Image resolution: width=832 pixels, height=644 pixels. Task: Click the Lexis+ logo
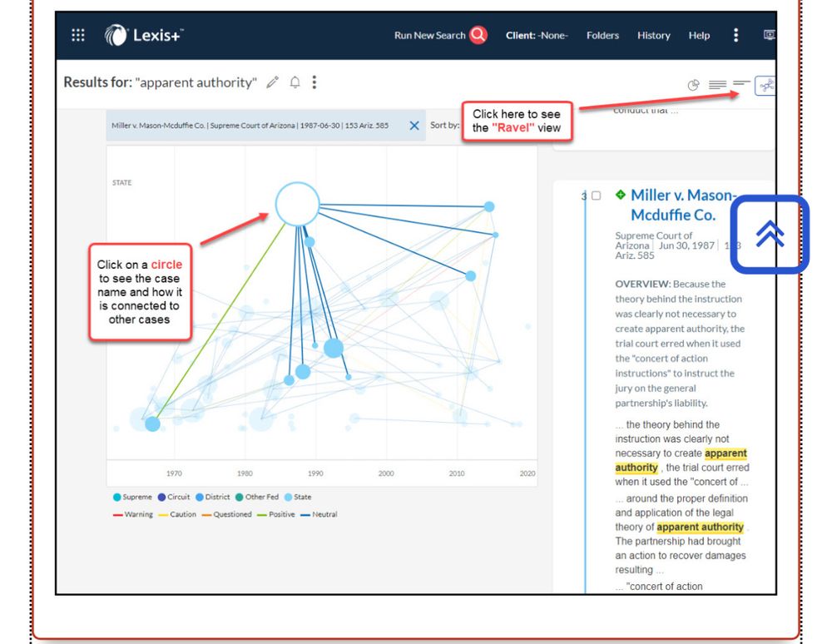point(144,35)
